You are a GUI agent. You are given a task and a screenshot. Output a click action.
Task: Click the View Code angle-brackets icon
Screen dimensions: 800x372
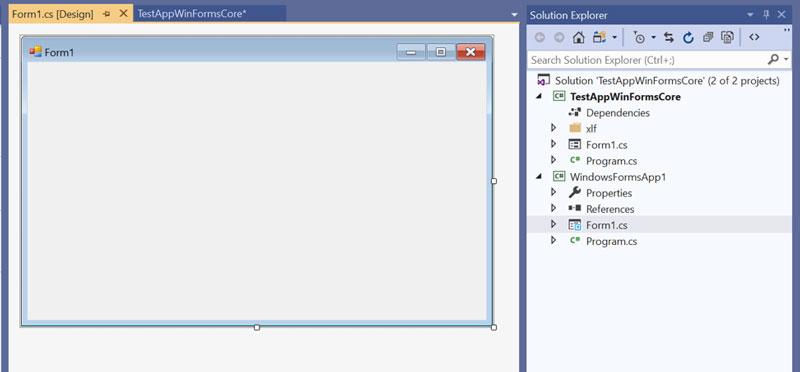pyautogui.click(x=754, y=37)
